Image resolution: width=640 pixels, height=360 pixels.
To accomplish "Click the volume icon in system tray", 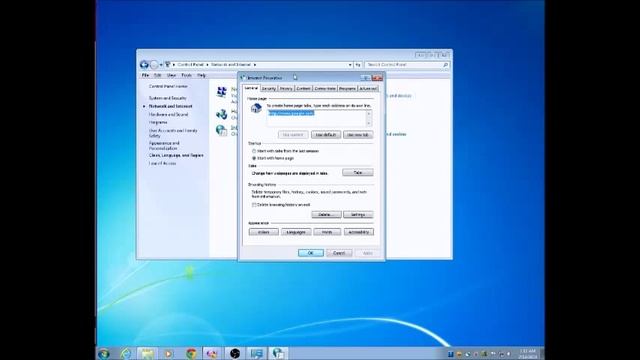I will click(509, 354).
